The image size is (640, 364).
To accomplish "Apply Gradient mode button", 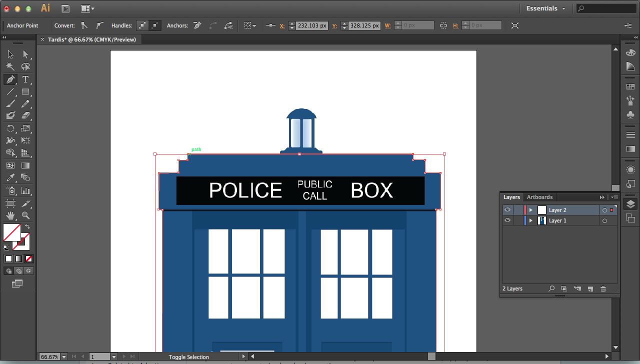I will (18, 258).
